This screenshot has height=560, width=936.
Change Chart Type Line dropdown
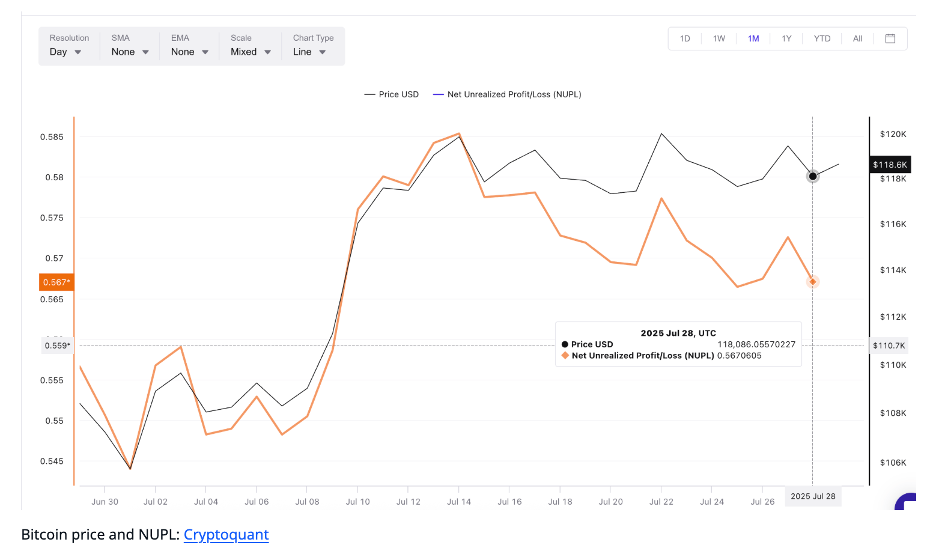point(309,52)
